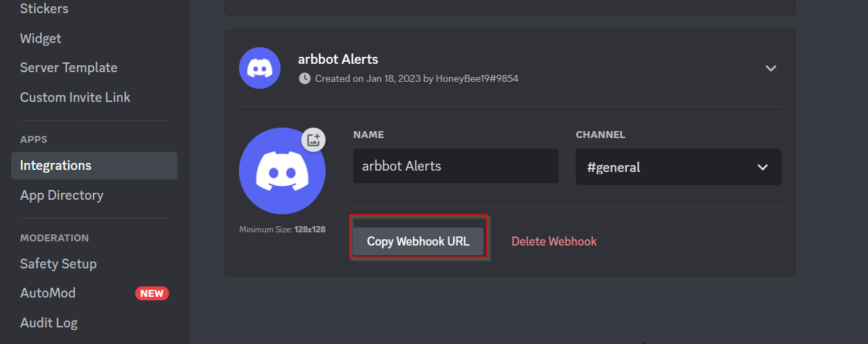Open Custom Invite Link settings
The width and height of the screenshot is (868, 344).
coord(75,97)
